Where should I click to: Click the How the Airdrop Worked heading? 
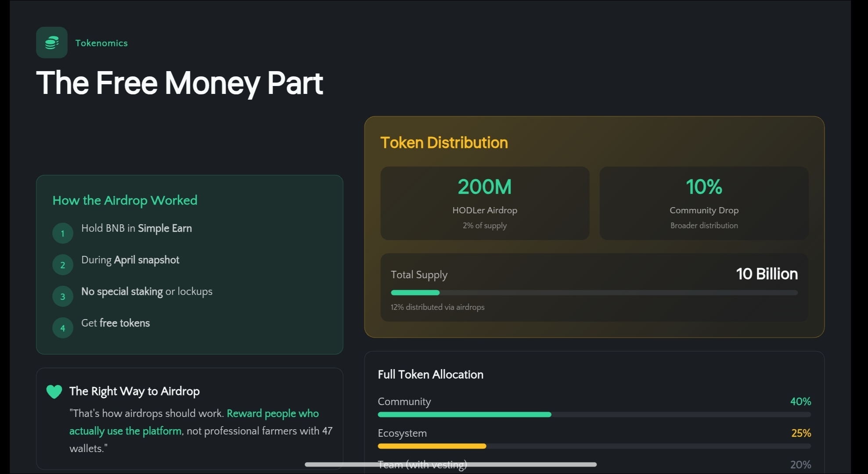point(125,201)
